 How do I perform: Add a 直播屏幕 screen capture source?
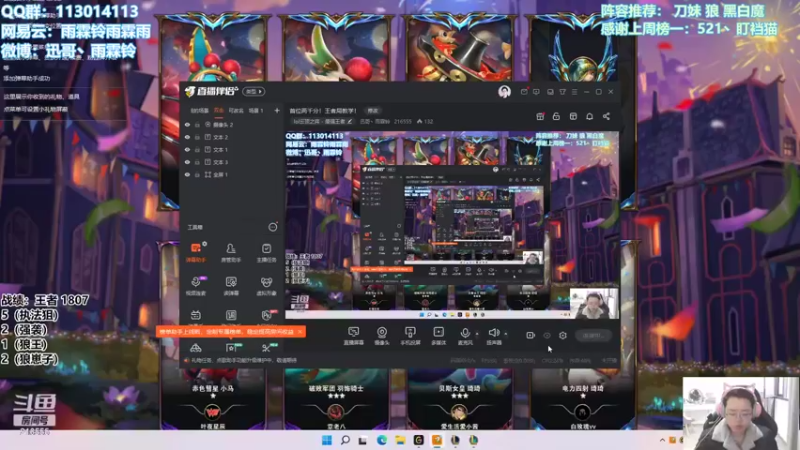coord(353,336)
